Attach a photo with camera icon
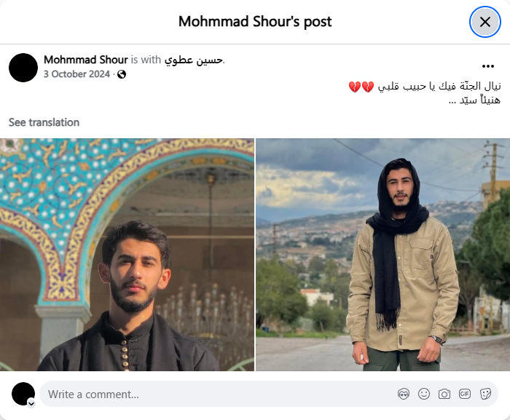 (444, 394)
